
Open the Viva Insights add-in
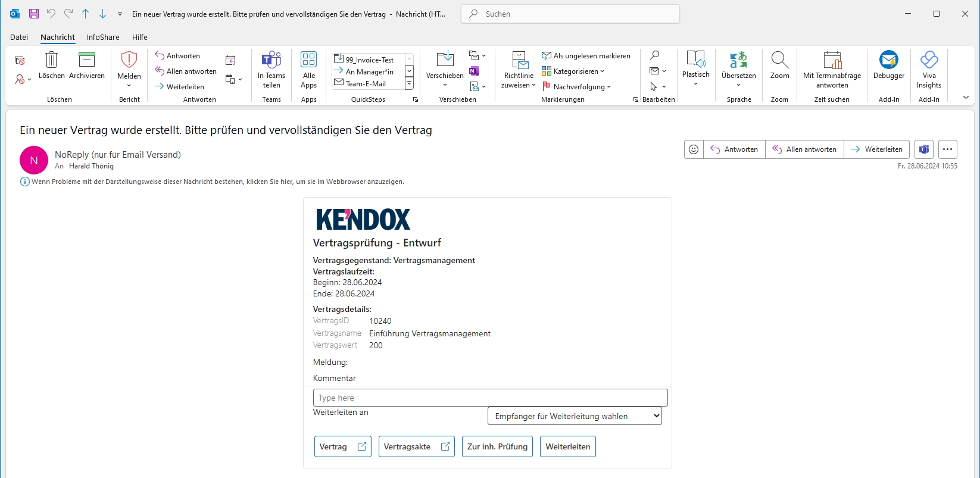(929, 70)
